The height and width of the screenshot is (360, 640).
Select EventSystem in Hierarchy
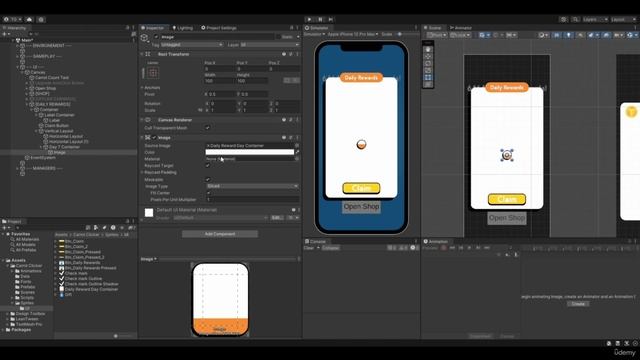pyautogui.click(x=43, y=158)
